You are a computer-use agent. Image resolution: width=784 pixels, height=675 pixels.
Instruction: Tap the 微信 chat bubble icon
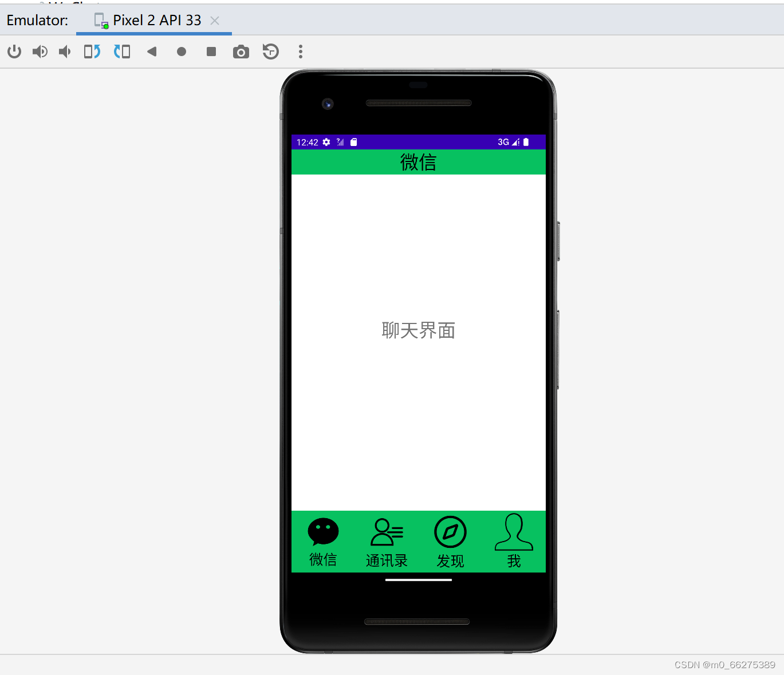(x=324, y=532)
